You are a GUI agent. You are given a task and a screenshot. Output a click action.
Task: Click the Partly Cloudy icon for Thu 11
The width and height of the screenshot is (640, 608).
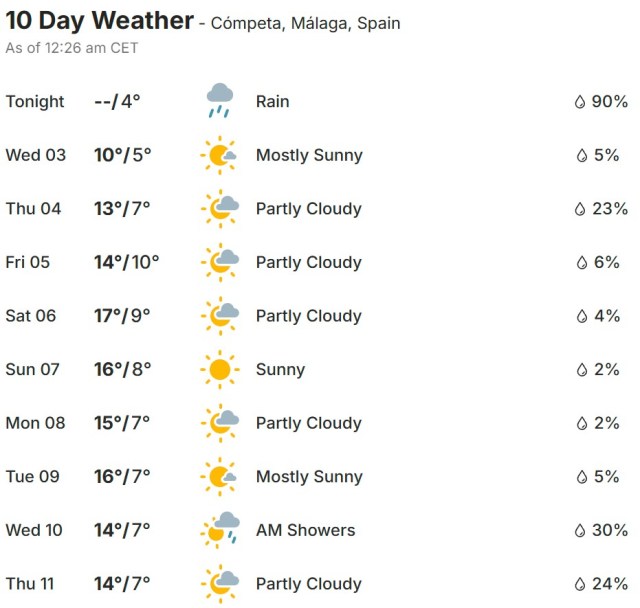tap(219, 584)
